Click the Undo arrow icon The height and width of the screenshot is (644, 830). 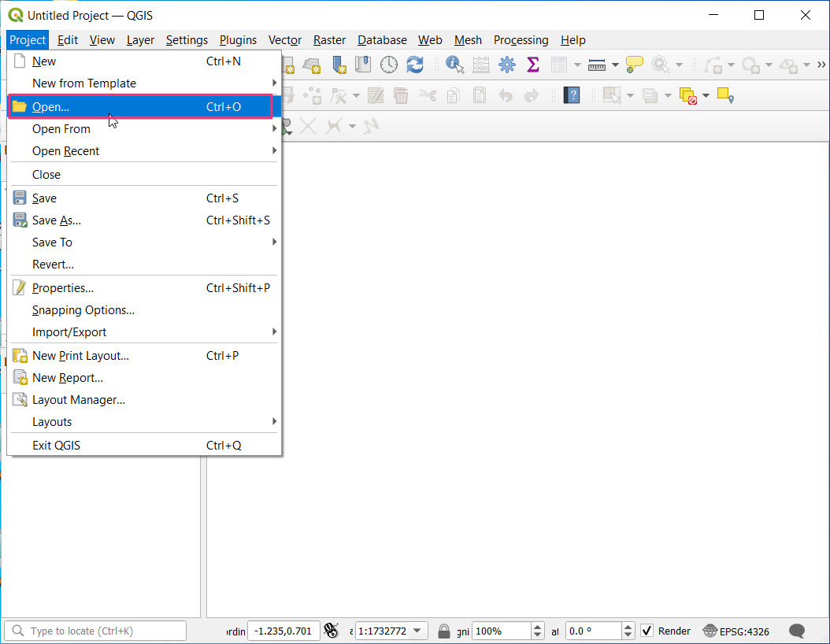pos(506,96)
